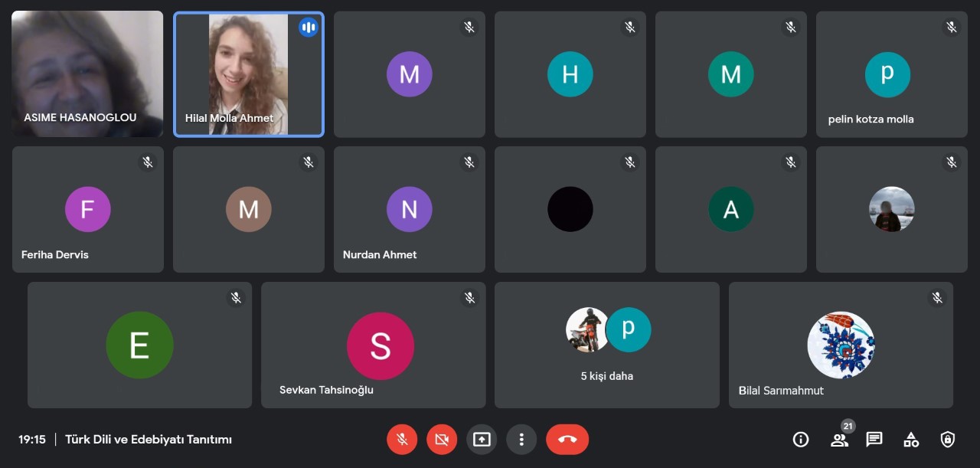
Task: Click the present screen button
Action: coord(482,440)
